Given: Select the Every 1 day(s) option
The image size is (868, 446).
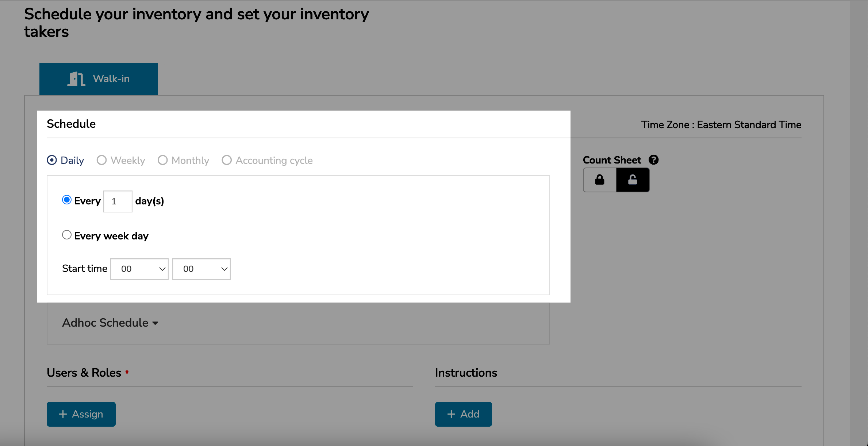Looking at the screenshot, I should pyautogui.click(x=66, y=200).
